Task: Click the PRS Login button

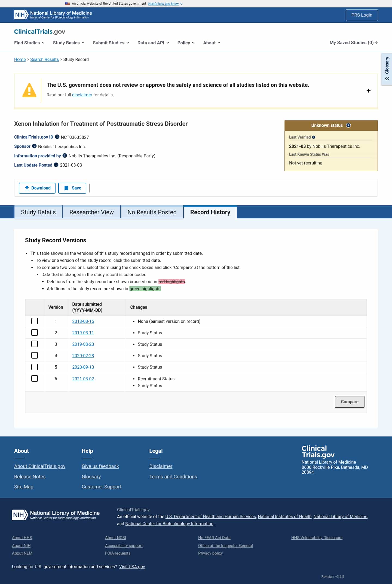Action: pos(362,15)
